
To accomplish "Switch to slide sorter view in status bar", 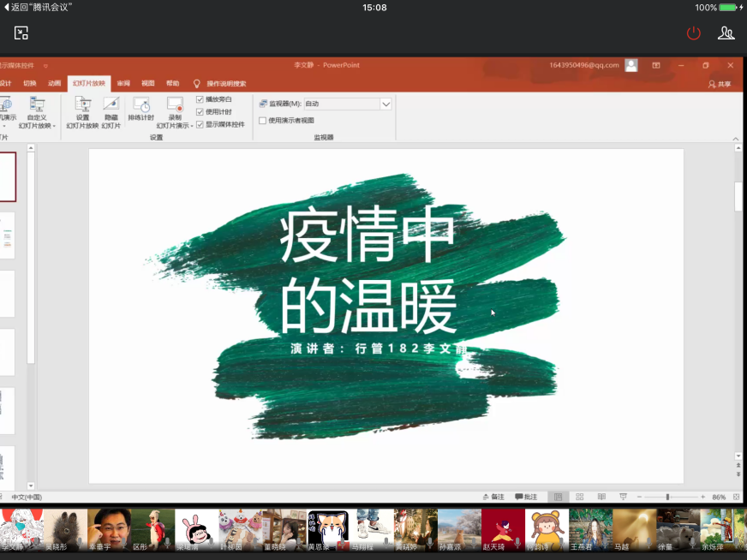I will pos(580,497).
